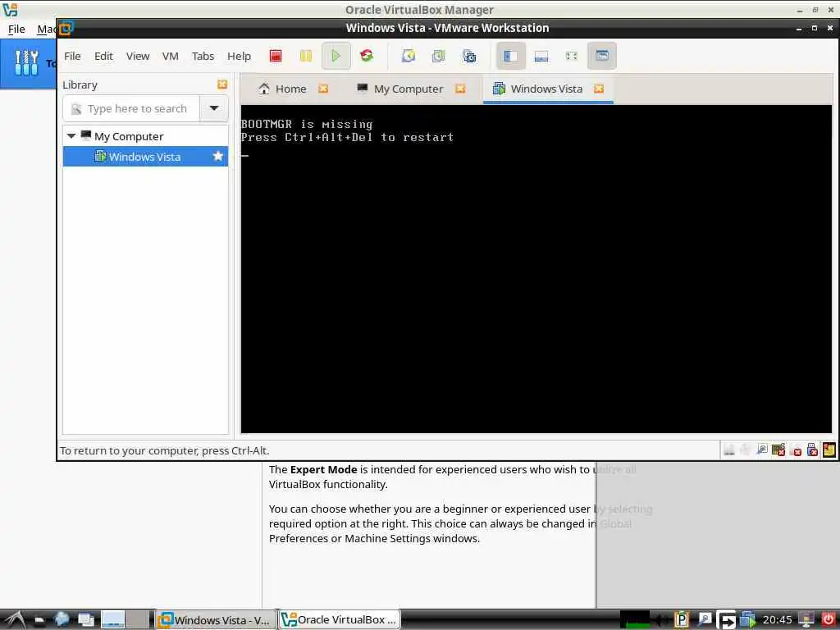
Task: Click the Revert to snapshot toolbar icon
Action: click(438, 56)
